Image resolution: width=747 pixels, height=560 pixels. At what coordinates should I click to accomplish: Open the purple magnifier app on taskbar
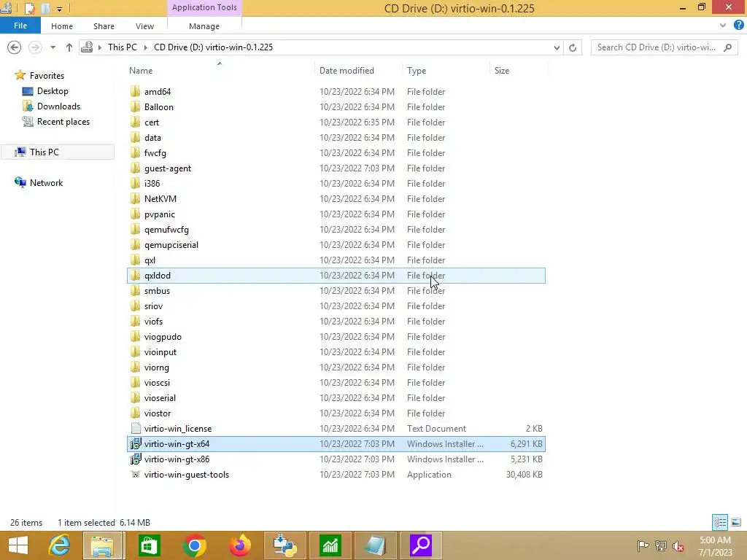coord(421,545)
